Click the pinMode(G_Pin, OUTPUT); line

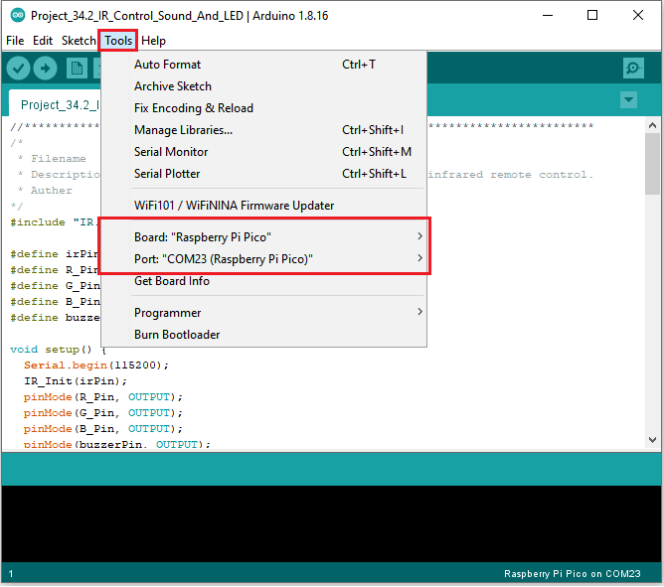tap(103, 413)
